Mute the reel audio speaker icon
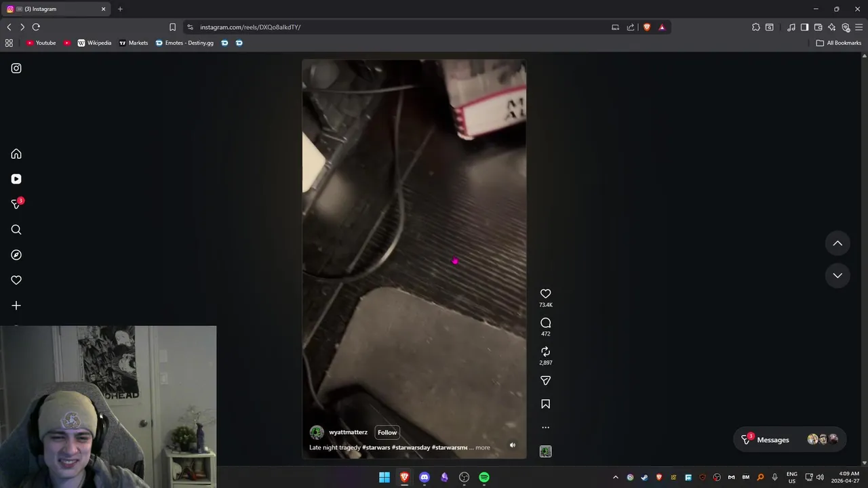Image resolution: width=868 pixels, height=488 pixels. tap(512, 445)
